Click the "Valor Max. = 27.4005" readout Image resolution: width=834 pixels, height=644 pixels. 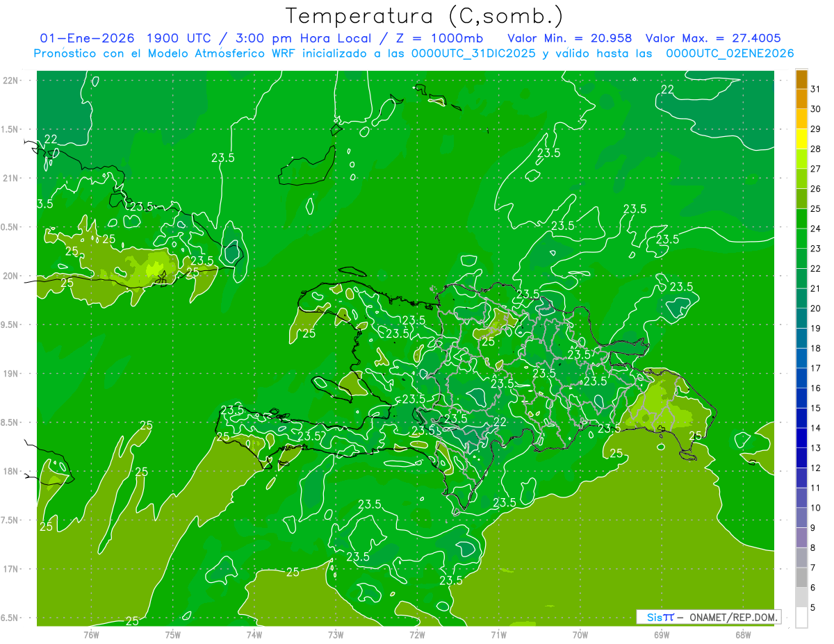click(x=713, y=38)
